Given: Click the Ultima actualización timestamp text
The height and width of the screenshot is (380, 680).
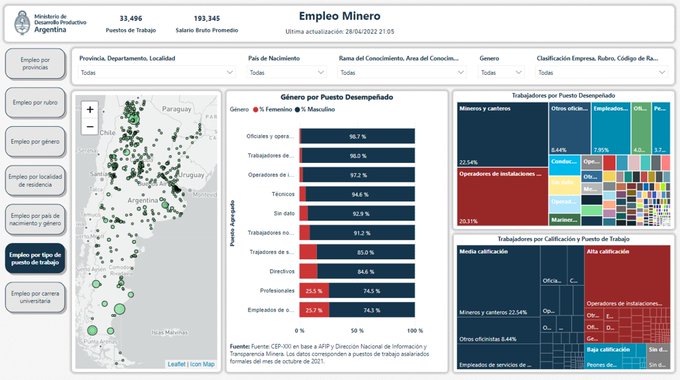Looking at the screenshot, I should [x=340, y=31].
